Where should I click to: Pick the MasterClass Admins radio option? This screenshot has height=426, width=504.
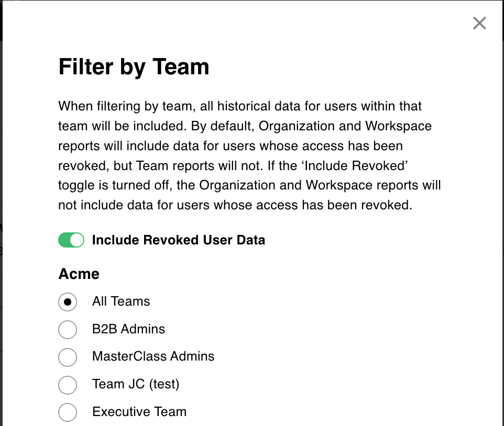tap(68, 357)
